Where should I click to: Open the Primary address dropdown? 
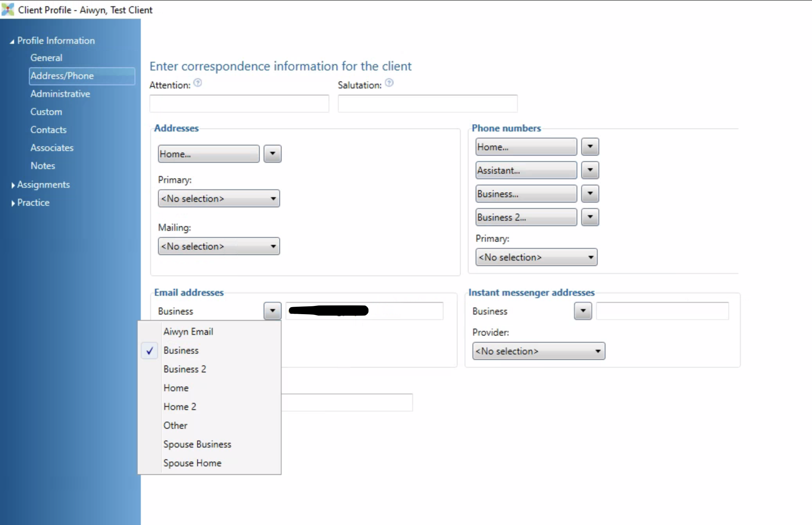pos(219,199)
